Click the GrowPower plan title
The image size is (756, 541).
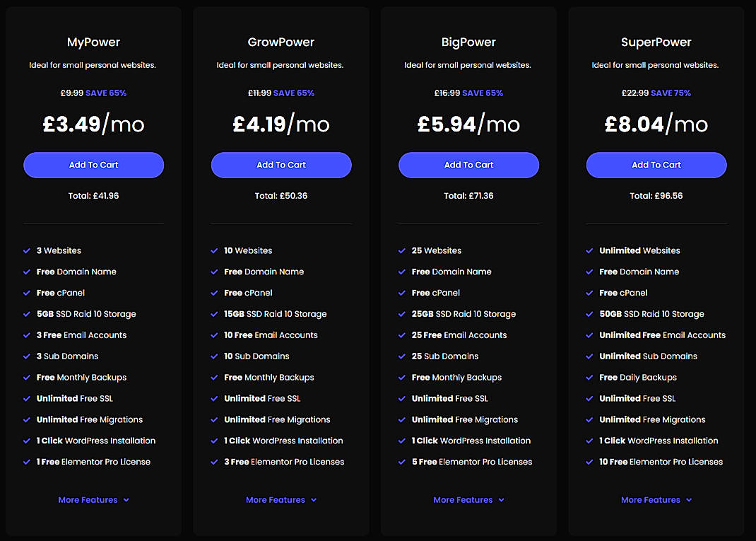(280, 42)
